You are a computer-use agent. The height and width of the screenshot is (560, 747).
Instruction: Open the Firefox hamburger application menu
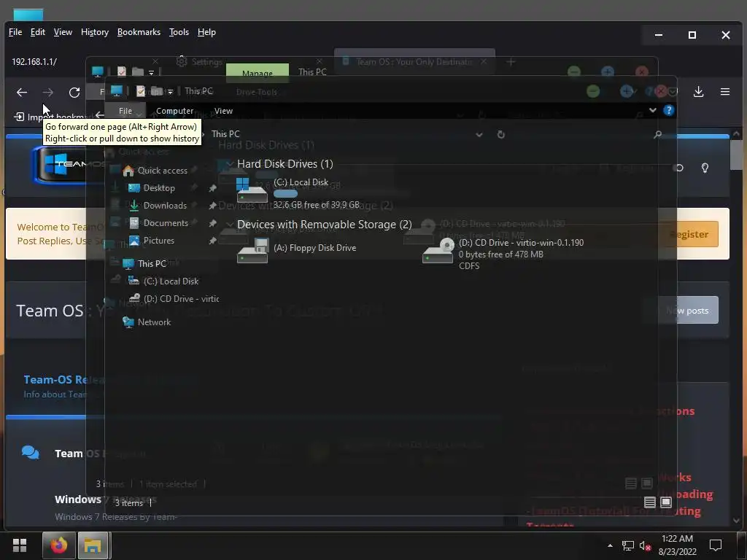(x=724, y=91)
